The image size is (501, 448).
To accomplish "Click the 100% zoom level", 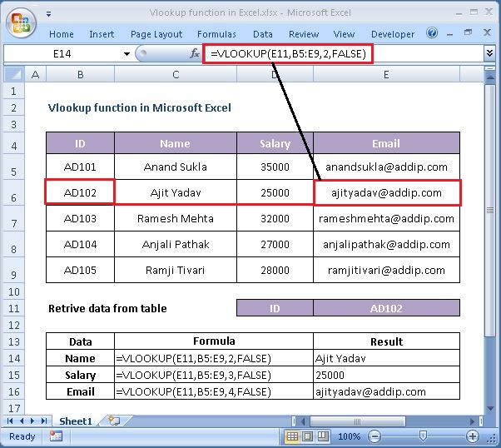I will tap(350, 436).
